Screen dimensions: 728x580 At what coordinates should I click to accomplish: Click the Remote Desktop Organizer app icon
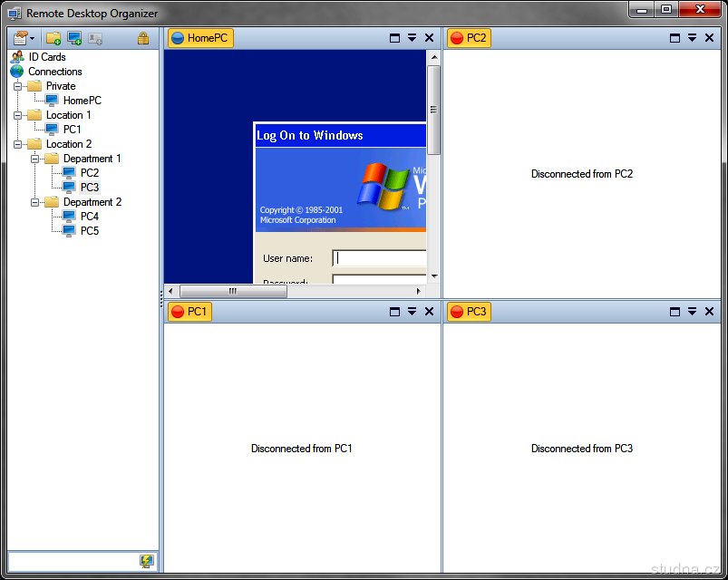[x=15, y=14]
